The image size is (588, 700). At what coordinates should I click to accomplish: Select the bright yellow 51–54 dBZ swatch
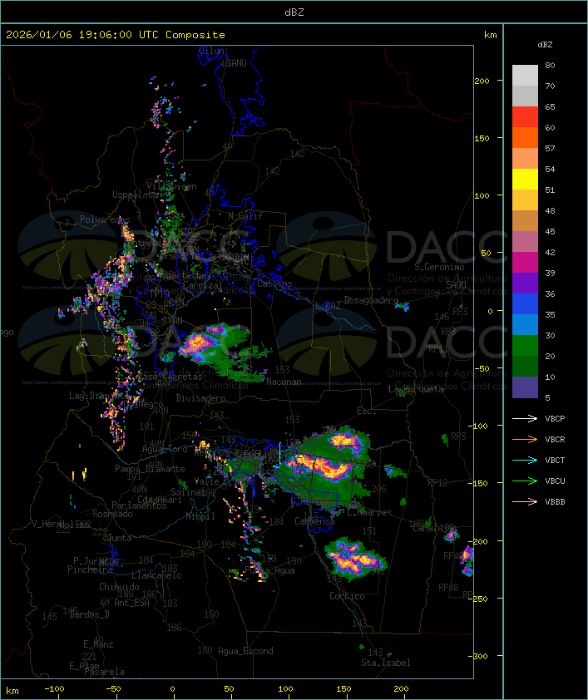525,180
